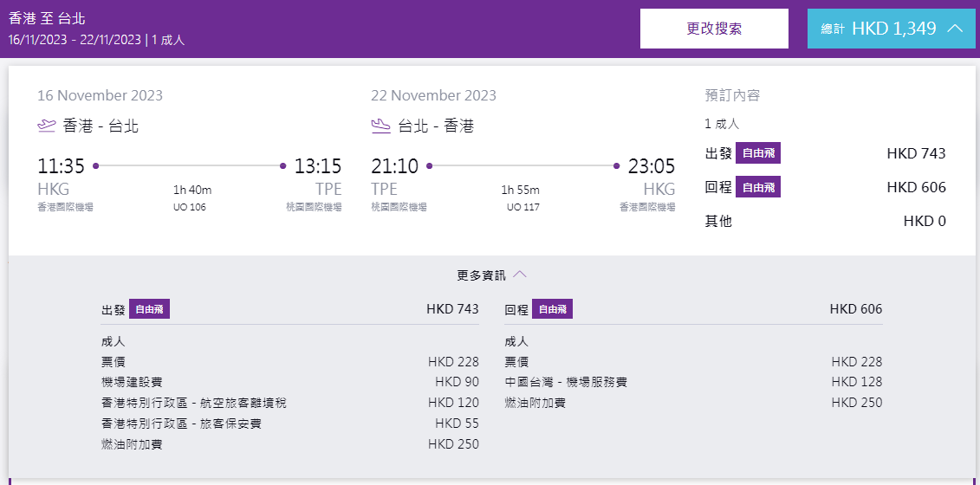
Task: Select the 中國台灣 - 機場服務費 row
Action: (693, 382)
